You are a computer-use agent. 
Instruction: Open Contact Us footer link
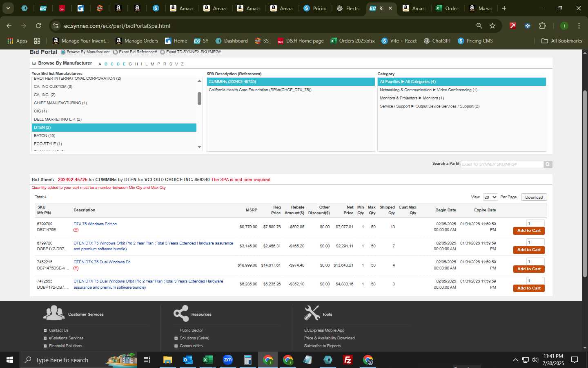tap(59, 330)
